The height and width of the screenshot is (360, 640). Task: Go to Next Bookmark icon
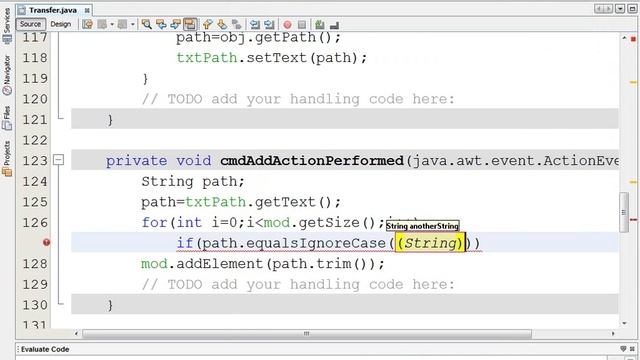click(x=222, y=24)
